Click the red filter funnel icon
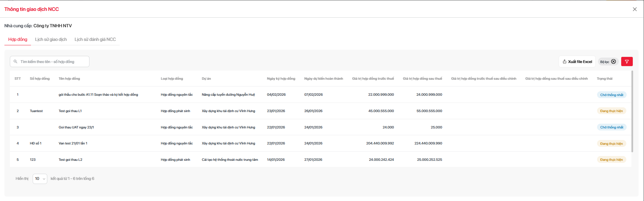 click(627, 62)
